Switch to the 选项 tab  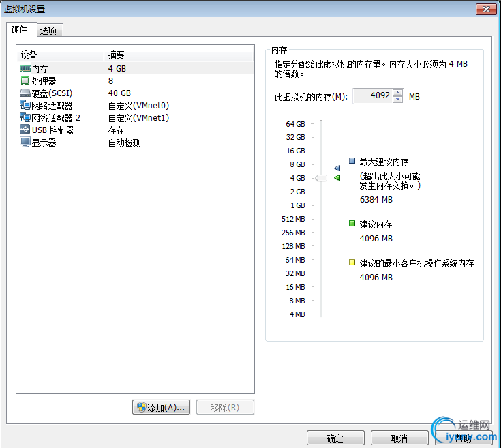(48, 31)
